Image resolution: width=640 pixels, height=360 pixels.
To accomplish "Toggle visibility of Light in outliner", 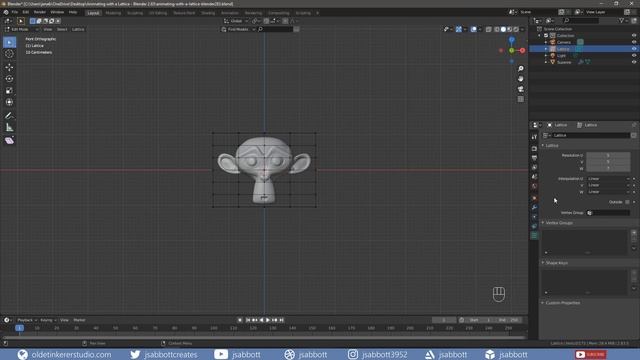I will point(634,56).
